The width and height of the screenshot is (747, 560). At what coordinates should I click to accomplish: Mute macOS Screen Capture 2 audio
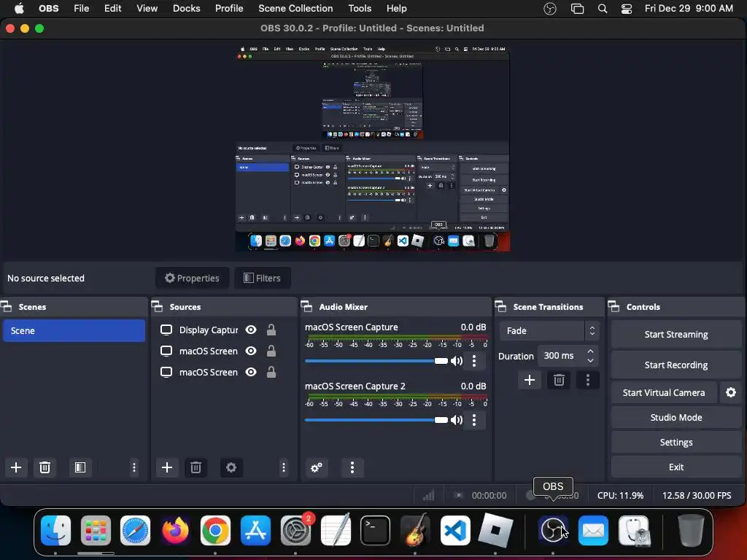point(457,419)
